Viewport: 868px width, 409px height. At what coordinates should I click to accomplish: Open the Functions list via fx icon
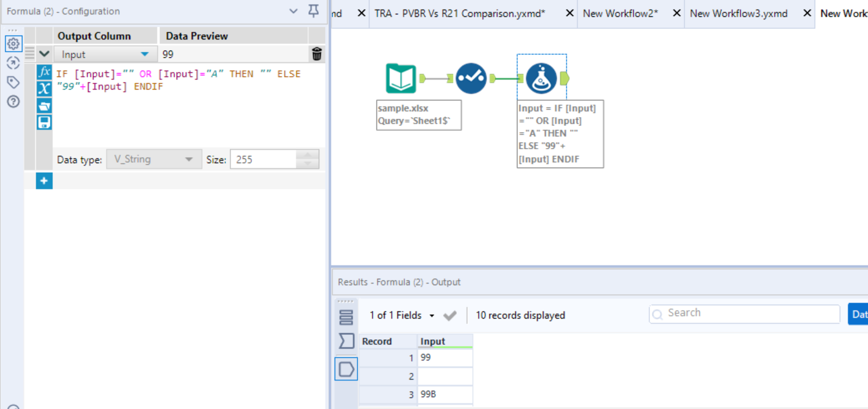[44, 73]
